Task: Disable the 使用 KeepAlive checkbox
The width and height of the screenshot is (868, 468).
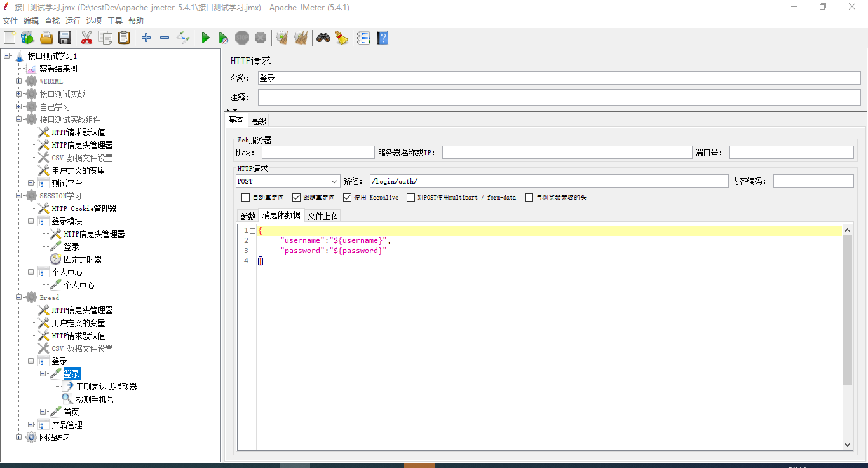Action: point(348,198)
